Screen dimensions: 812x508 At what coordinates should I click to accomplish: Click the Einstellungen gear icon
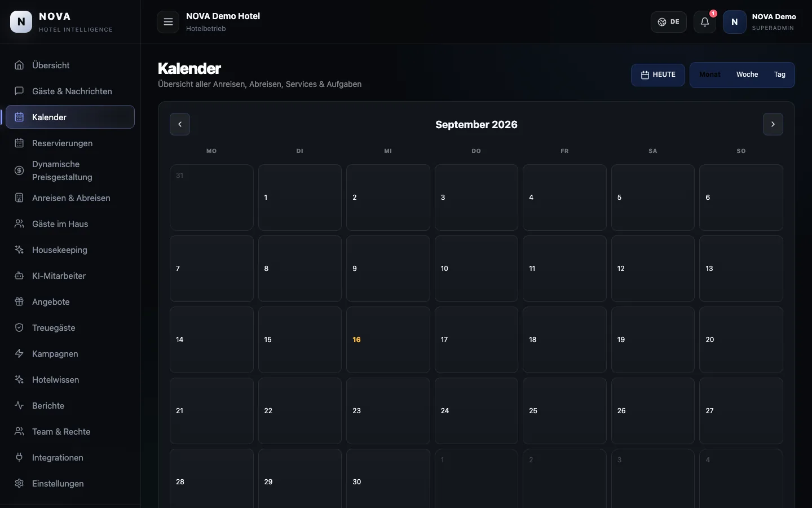point(19,483)
